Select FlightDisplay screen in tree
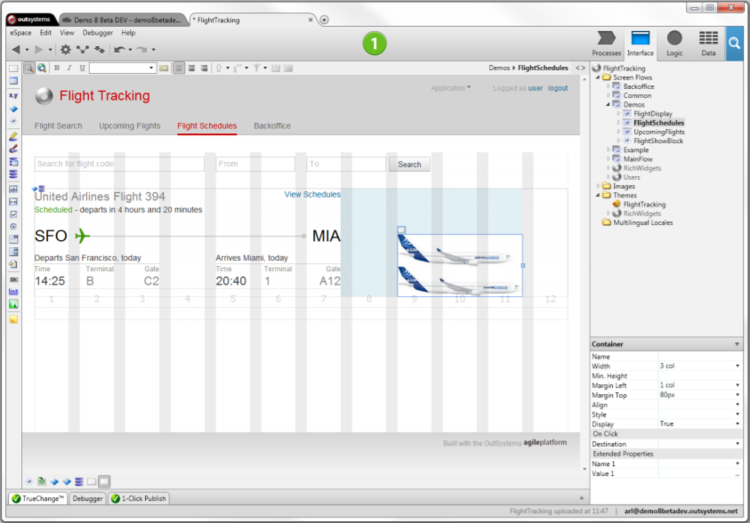The width and height of the screenshot is (750, 523). pyautogui.click(x=652, y=113)
